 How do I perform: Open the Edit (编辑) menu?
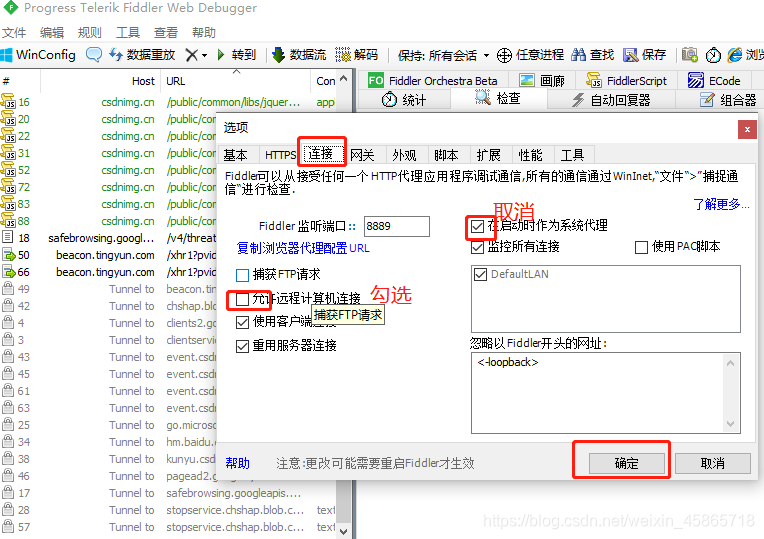click(x=52, y=32)
